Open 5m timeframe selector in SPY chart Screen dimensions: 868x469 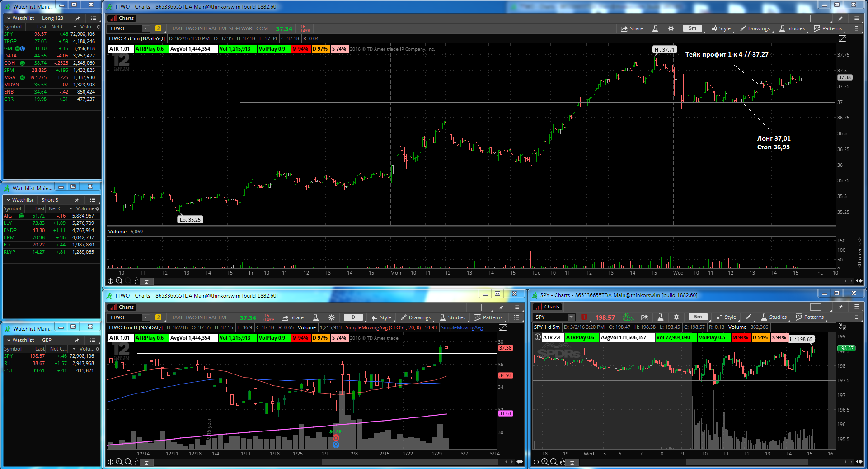click(x=698, y=317)
